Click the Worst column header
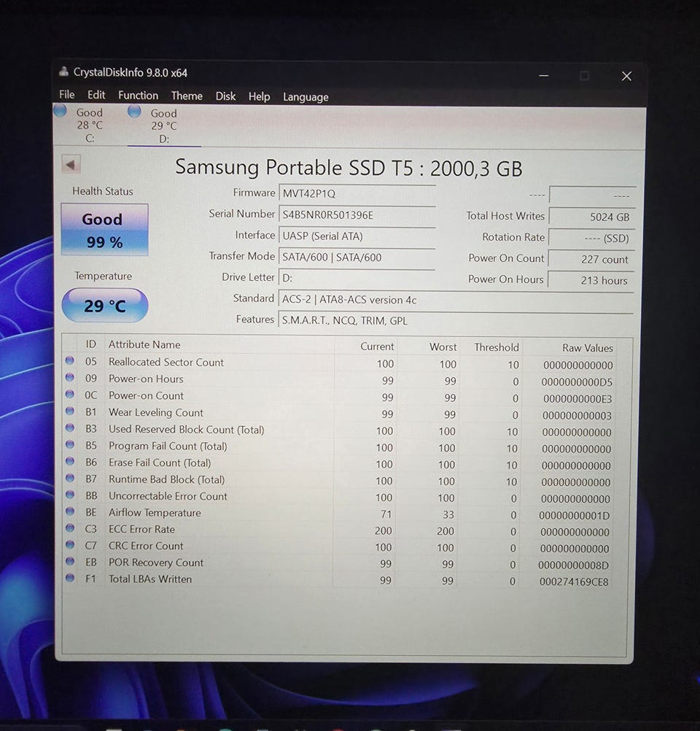The height and width of the screenshot is (731, 700). pos(443,347)
